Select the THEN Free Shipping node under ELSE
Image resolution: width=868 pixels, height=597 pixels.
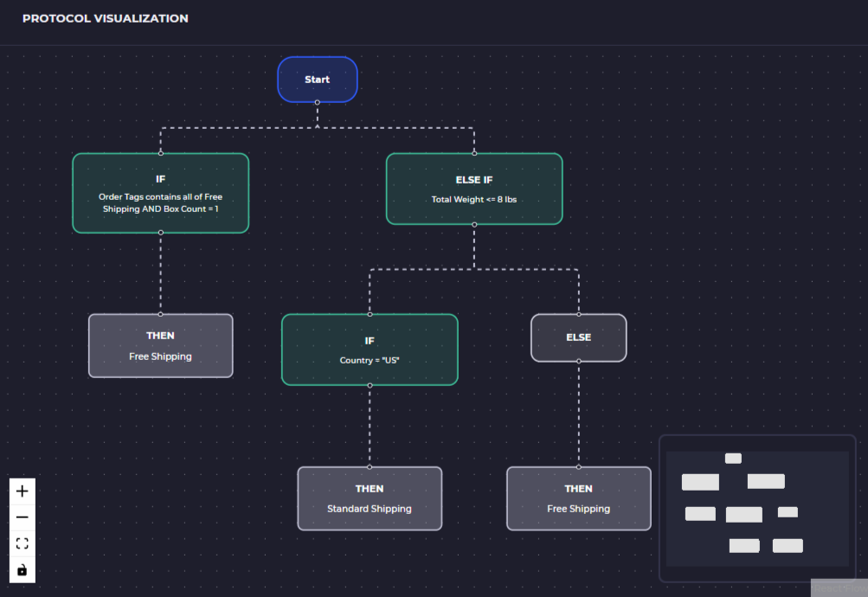(x=578, y=498)
